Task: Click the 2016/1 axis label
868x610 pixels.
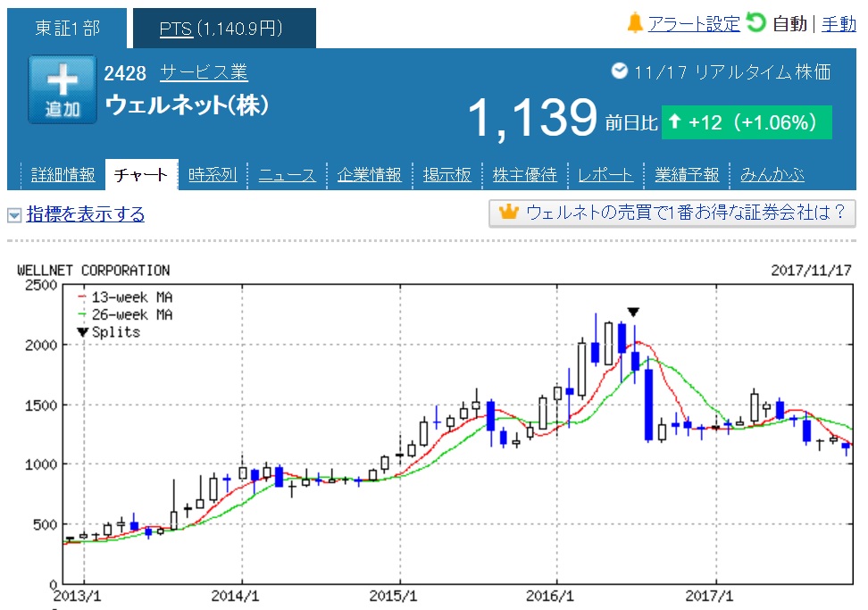Action: tap(550, 597)
